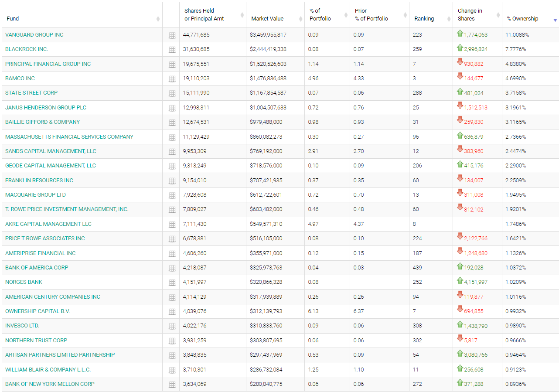The width and height of the screenshot is (559, 392).
Task: Sort by Shares Held or Principal Amt
Action: 213,15
